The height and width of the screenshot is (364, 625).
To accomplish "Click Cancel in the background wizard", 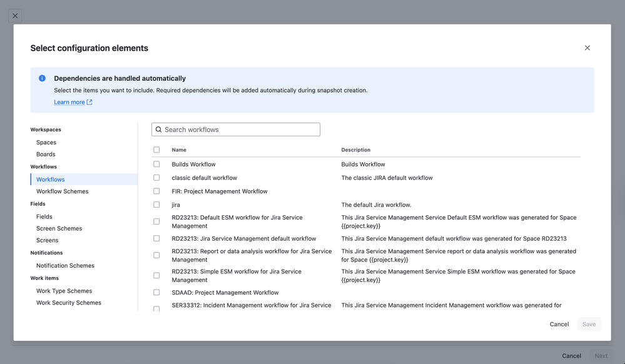I will pos(572,356).
